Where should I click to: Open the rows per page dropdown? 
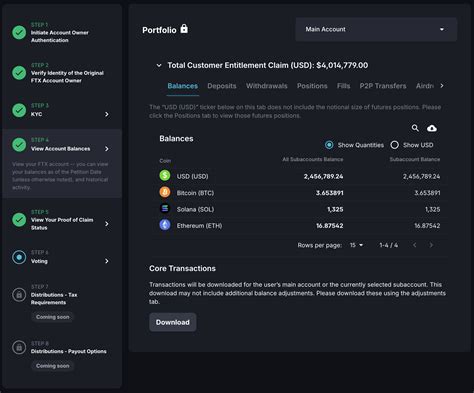(356, 245)
